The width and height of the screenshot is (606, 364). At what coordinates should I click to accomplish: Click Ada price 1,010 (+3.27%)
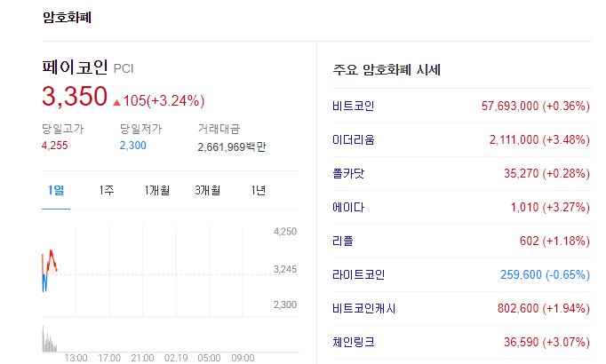coord(550,207)
